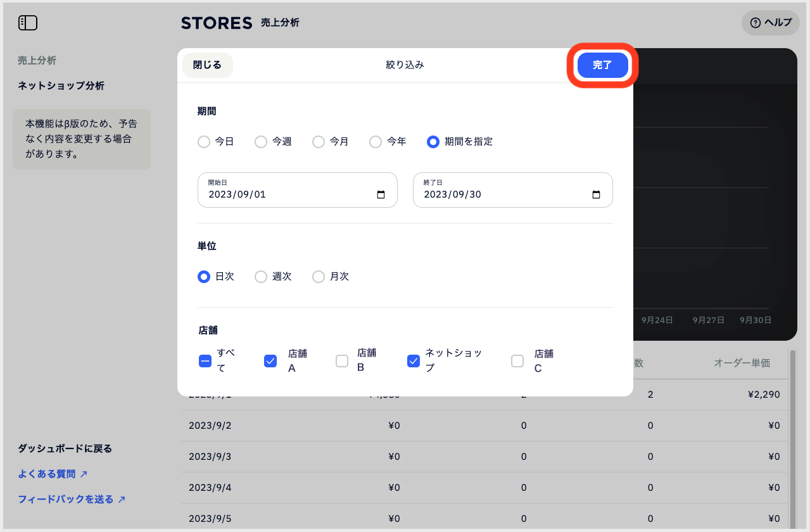The height and width of the screenshot is (532, 810).
Task: Select the 日次 unit radio button
Action: (x=204, y=277)
